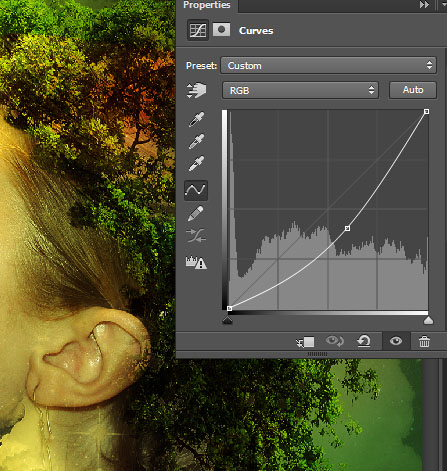Screen dimensions: 447x471
Task: Pick the white point eyedropper
Action: (196, 163)
